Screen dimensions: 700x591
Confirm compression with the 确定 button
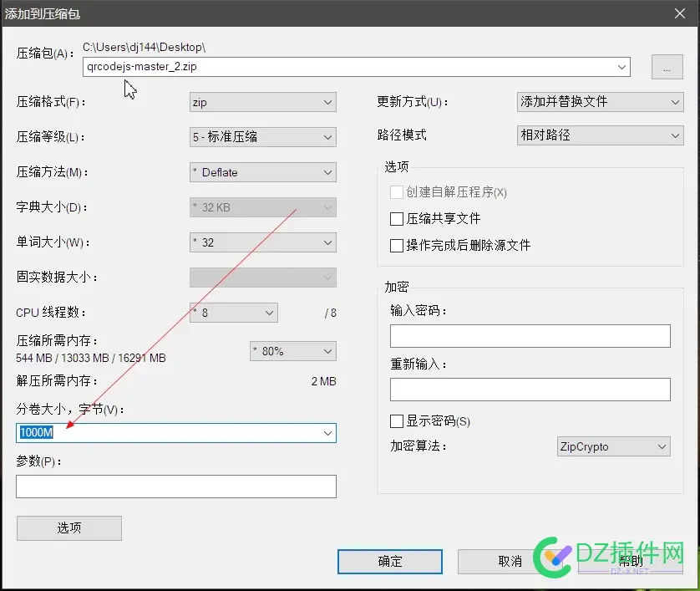tap(389, 561)
